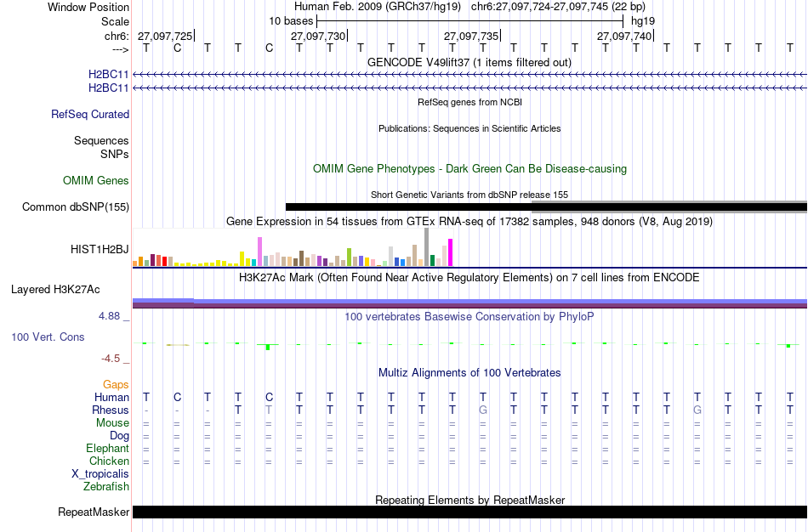808x532 pixels.
Task: Click the purple H3K27Ac signal band
Action: click(469, 303)
